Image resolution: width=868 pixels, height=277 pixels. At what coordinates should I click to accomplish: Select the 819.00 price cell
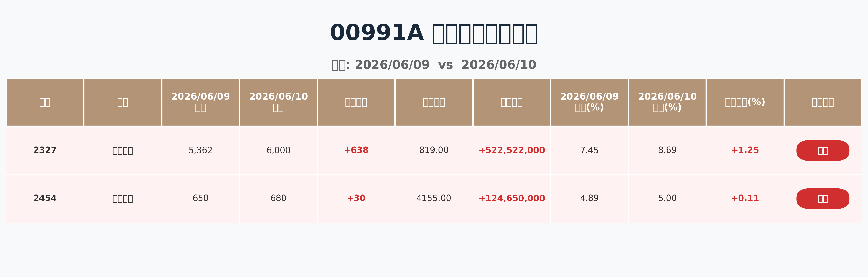point(434,150)
